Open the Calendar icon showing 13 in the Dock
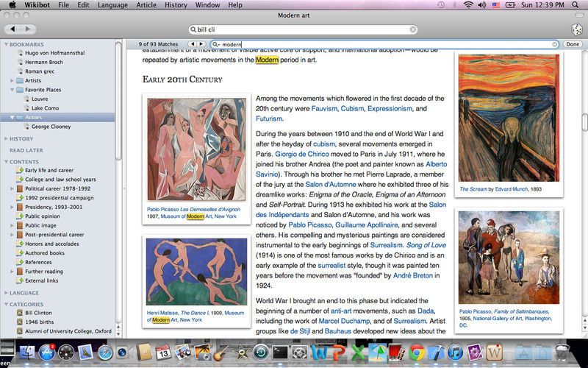 point(163,353)
